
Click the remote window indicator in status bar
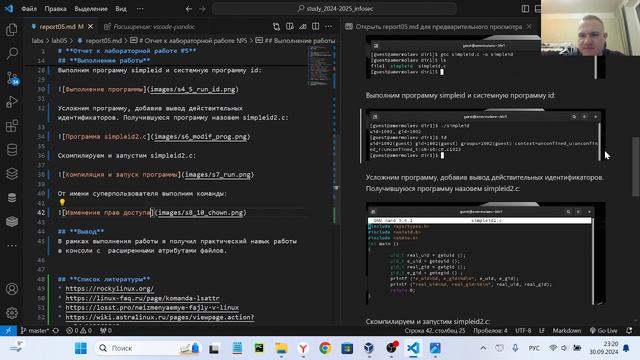[x=8, y=331]
